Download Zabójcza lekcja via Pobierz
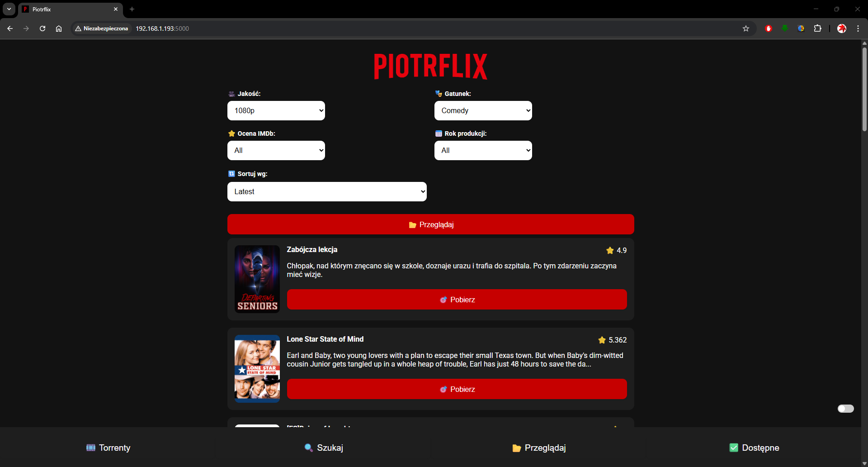Image resolution: width=868 pixels, height=467 pixels. pyautogui.click(x=457, y=300)
